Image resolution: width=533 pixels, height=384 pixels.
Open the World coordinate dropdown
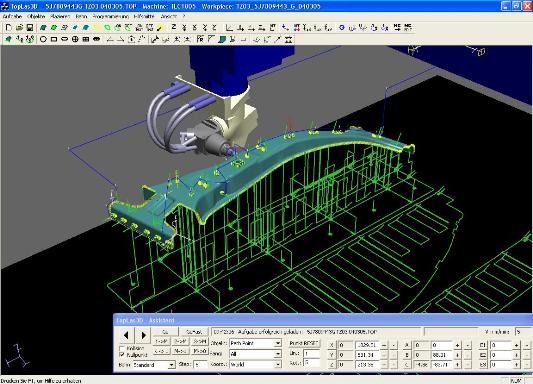256,364
